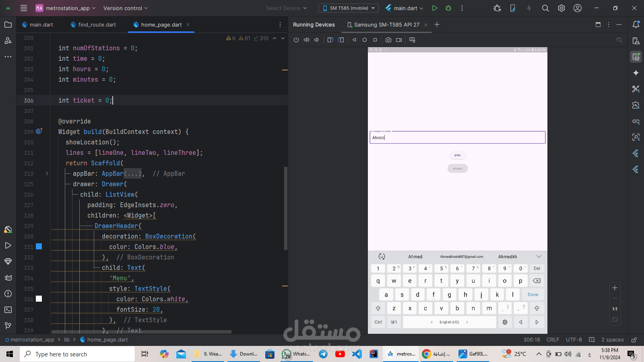Screen dimensions: 644x362
Task: Toggle emoji/handwriting icon on suggestion bar
Action: click(x=382, y=257)
